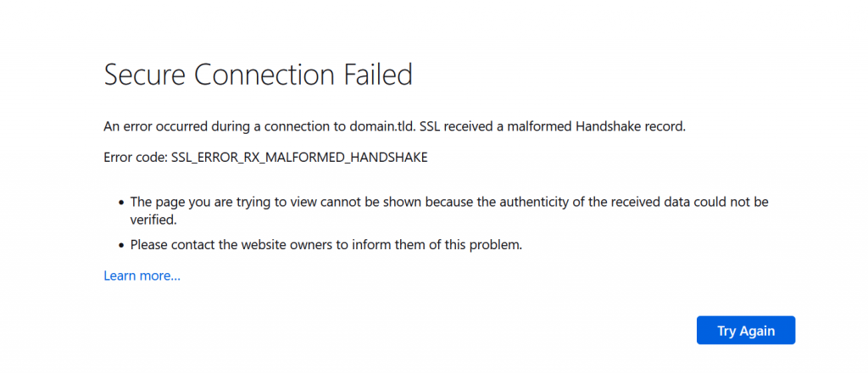Click the Secure Connection Failed heading
868x373 pixels.
point(258,75)
